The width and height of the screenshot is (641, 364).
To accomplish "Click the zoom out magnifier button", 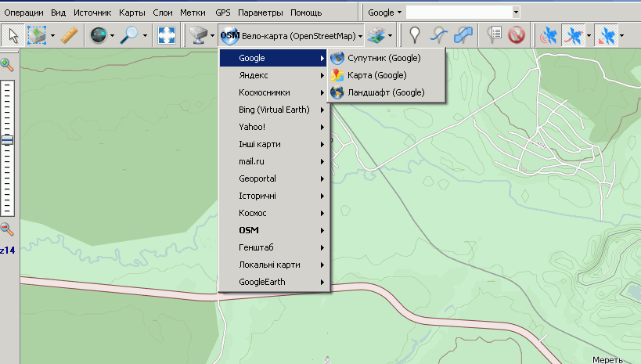I will 7,229.
